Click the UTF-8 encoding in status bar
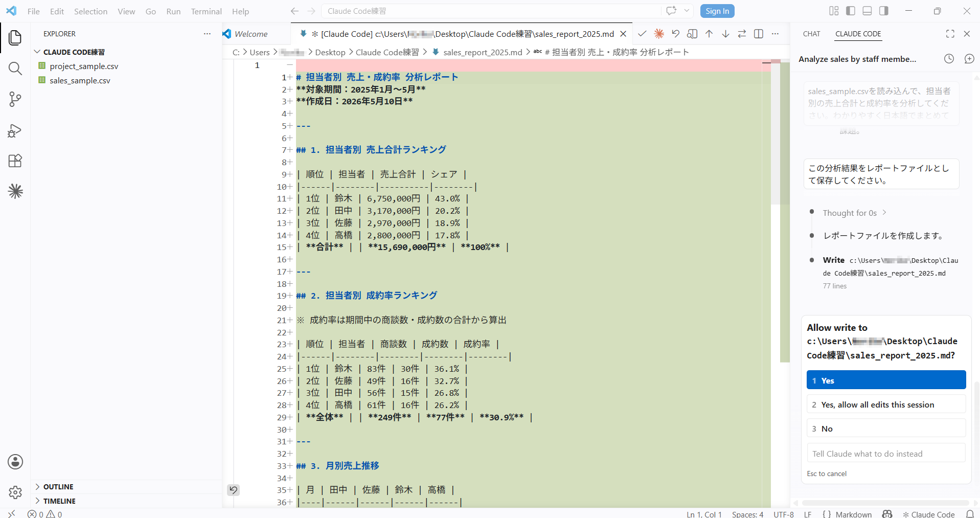The height and width of the screenshot is (518, 980). click(783, 514)
